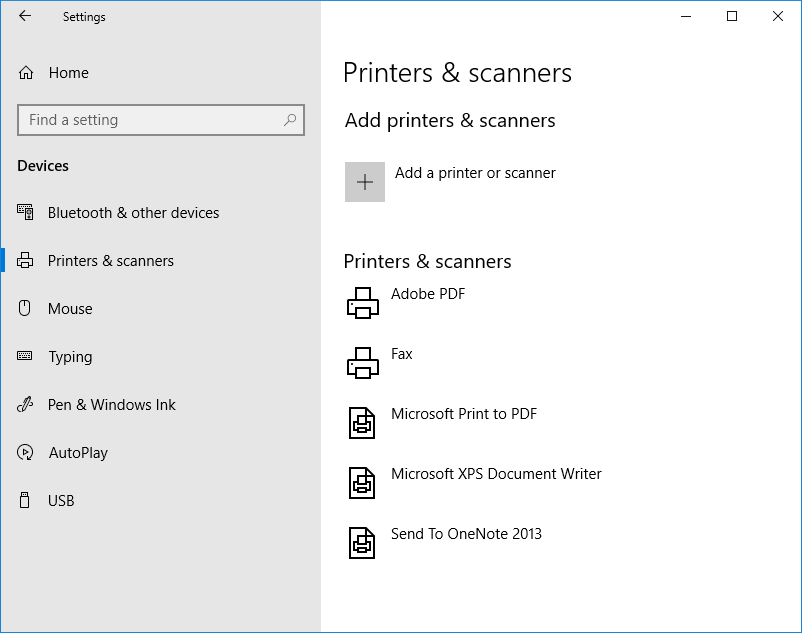Click the search magnifier icon

[290, 120]
